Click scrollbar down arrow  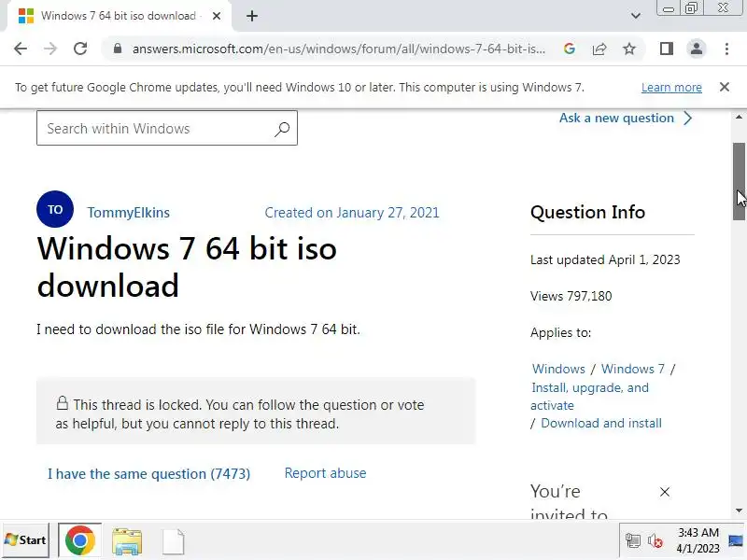click(x=739, y=511)
